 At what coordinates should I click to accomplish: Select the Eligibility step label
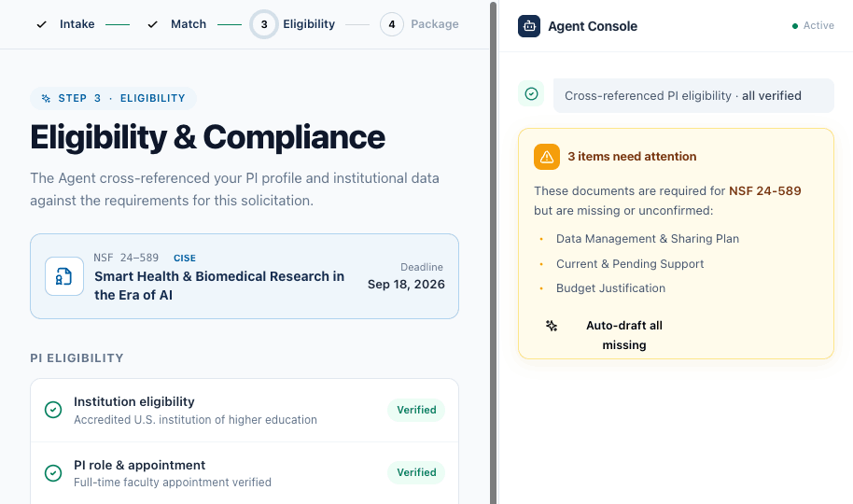[309, 24]
